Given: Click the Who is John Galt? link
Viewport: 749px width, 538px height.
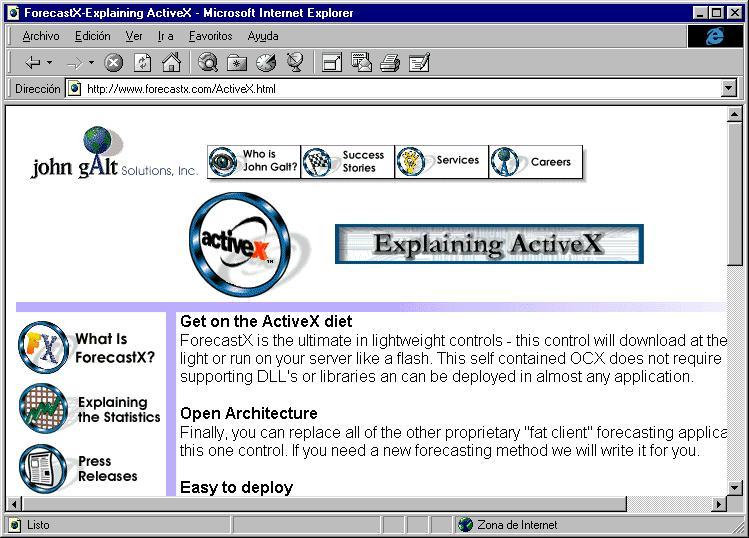Looking at the screenshot, I should click(x=254, y=161).
